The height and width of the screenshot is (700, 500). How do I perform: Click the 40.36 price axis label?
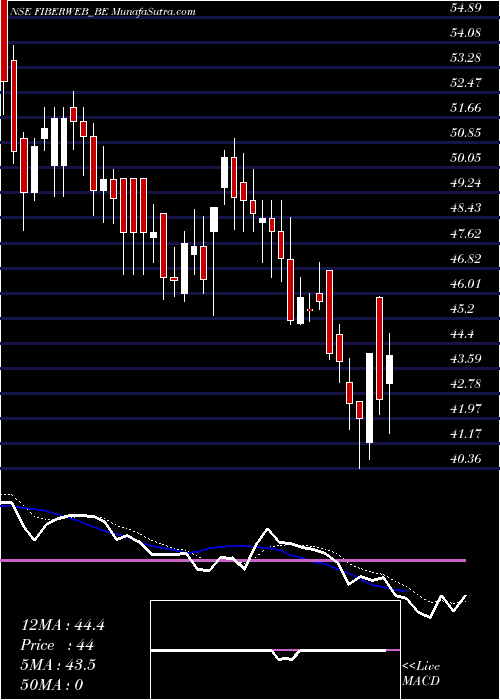[466, 458]
